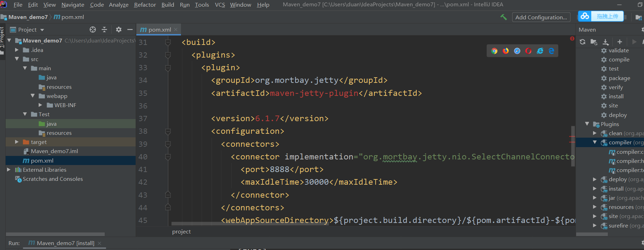Click 'project' breadcrumb below editor
Image resolution: width=644 pixels, height=250 pixels.
point(181,231)
